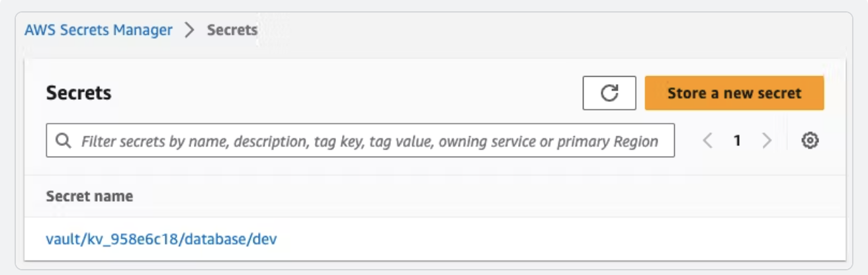The image size is (868, 275).
Task: Focus the Filter secrets search field
Action: tap(369, 141)
